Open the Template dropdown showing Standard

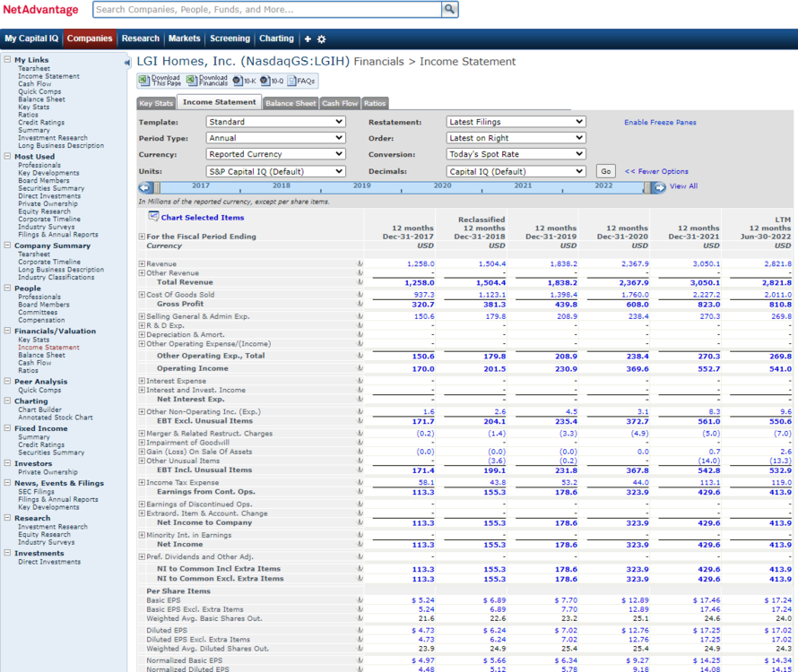(276, 122)
